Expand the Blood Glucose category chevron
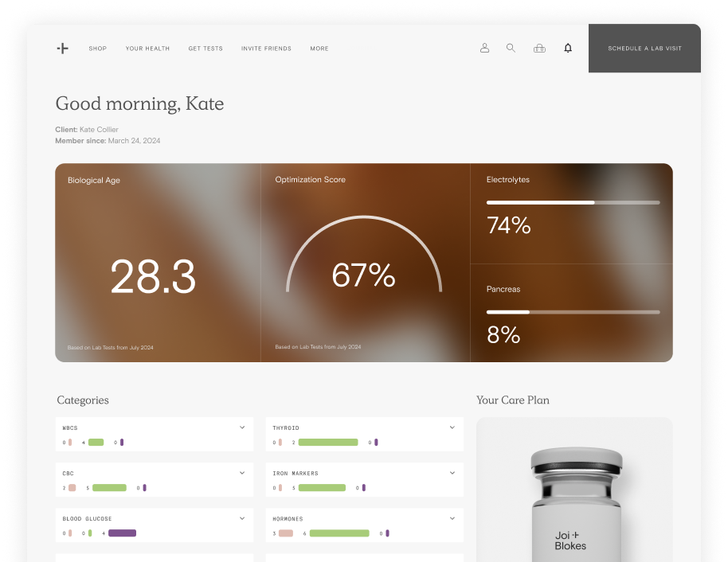 click(242, 518)
